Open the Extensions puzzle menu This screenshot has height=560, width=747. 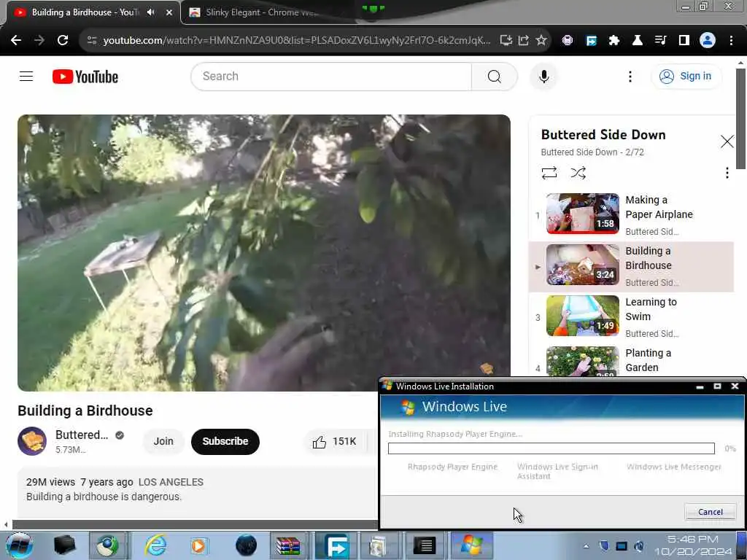click(614, 41)
